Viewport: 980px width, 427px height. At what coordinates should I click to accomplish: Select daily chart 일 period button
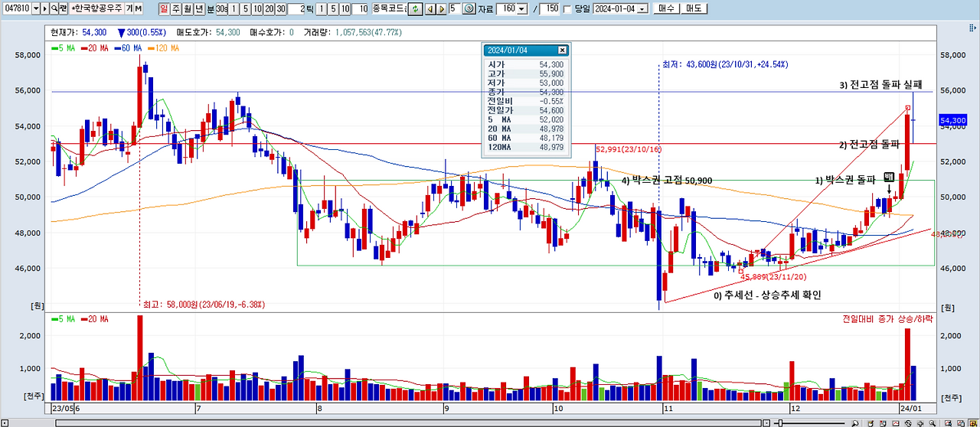tap(165, 8)
